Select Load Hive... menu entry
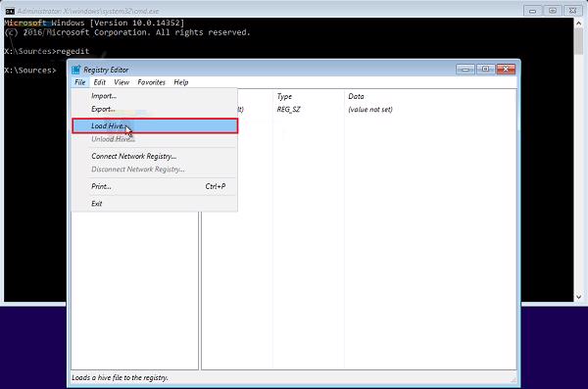Viewport: 588px width, 389px height. (155, 126)
